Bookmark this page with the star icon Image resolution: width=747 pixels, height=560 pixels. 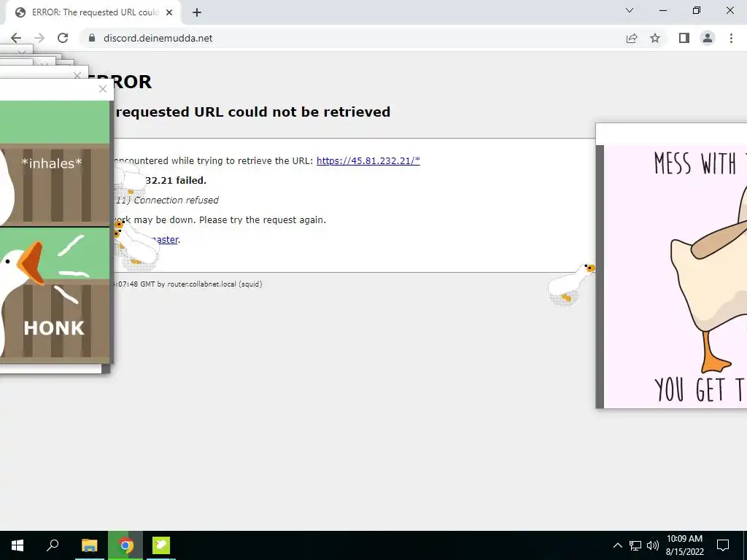(x=655, y=38)
